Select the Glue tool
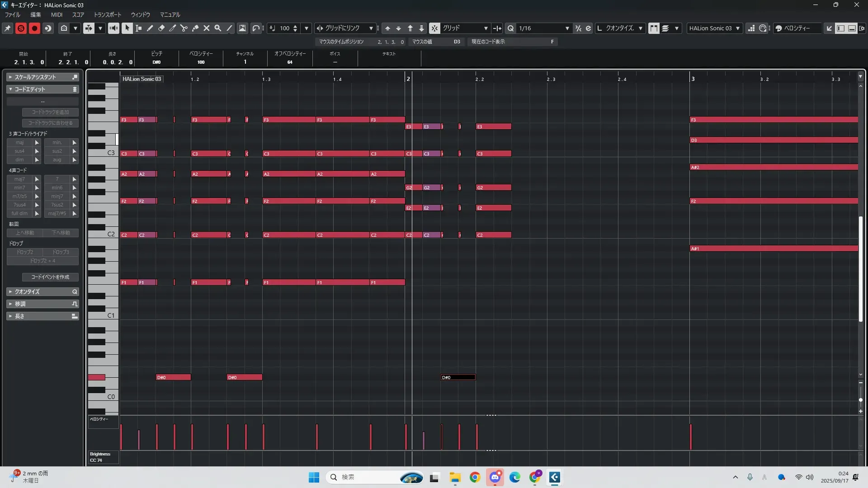Viewport: 868px width, 488px height. click(x=195, y=28)
